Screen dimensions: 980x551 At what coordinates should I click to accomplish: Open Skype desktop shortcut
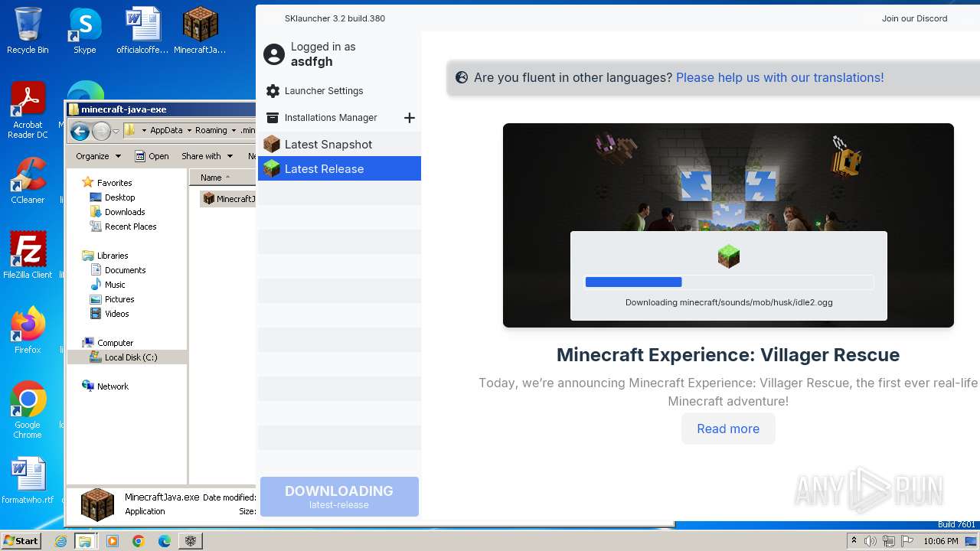pyautogui.click(x=85, y=31)
